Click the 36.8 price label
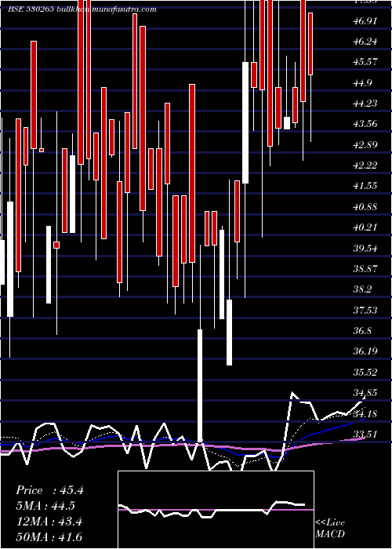The width and height of the screenshot is (392, 549). tap(362, 330)
